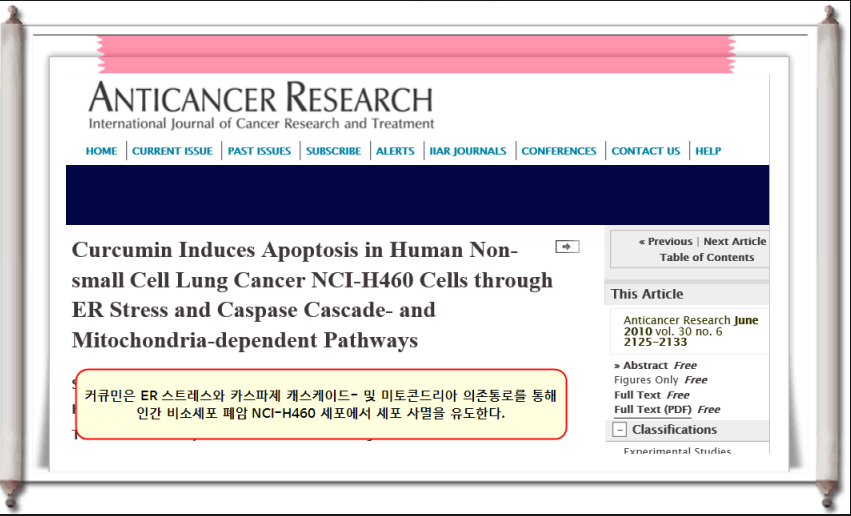Click the 'This Article' sidebar heading
The width and height of the screenshot is (851, 516).
point(647,294)
